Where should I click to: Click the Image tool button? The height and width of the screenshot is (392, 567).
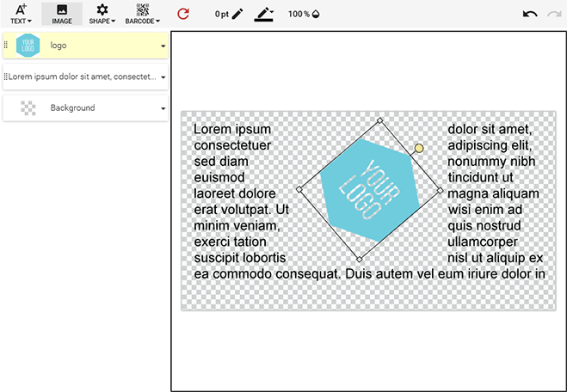click(62, 13)
